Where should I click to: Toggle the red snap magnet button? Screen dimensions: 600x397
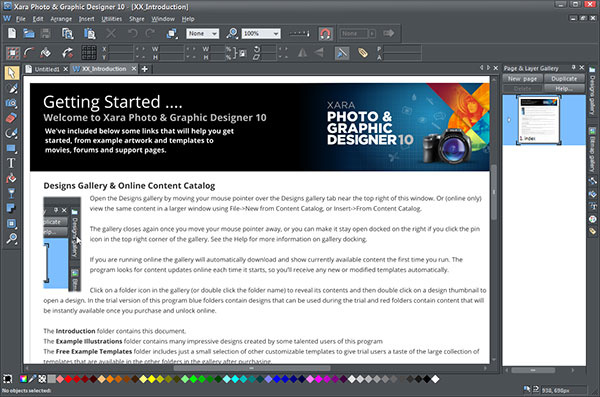coord(326,34)
